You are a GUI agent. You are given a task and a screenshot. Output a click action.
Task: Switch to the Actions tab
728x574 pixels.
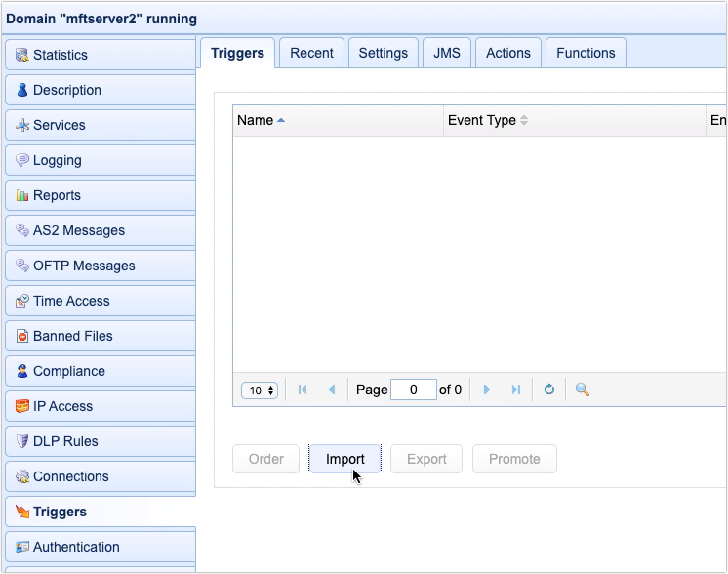point(507,53)
